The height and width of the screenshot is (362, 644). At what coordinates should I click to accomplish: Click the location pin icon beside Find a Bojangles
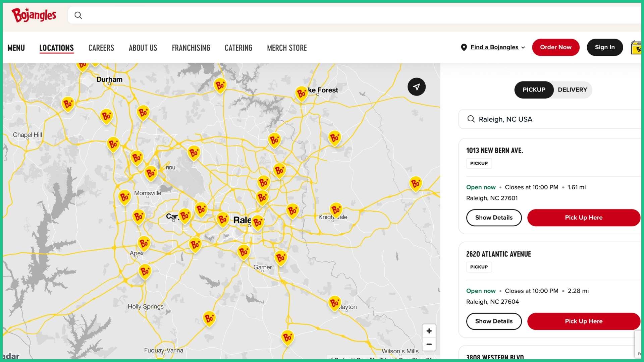coord(464,47)
